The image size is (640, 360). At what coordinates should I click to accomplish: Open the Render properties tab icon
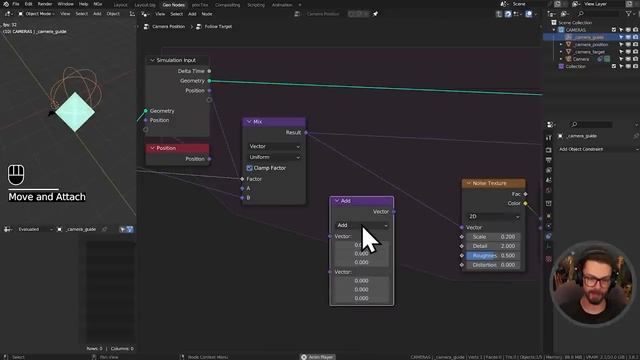[549, 150]
